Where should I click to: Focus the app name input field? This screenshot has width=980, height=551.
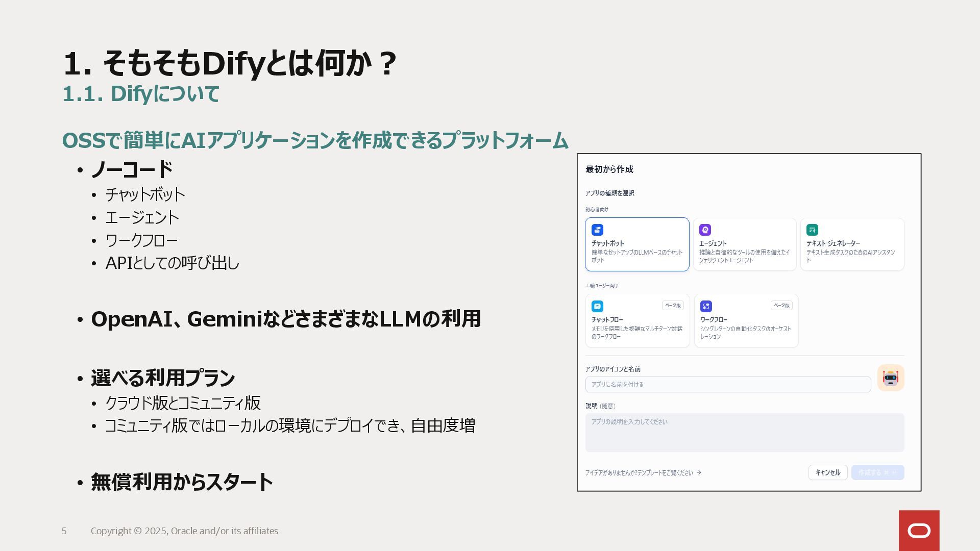pyautogui.click(x=728, y=385)
